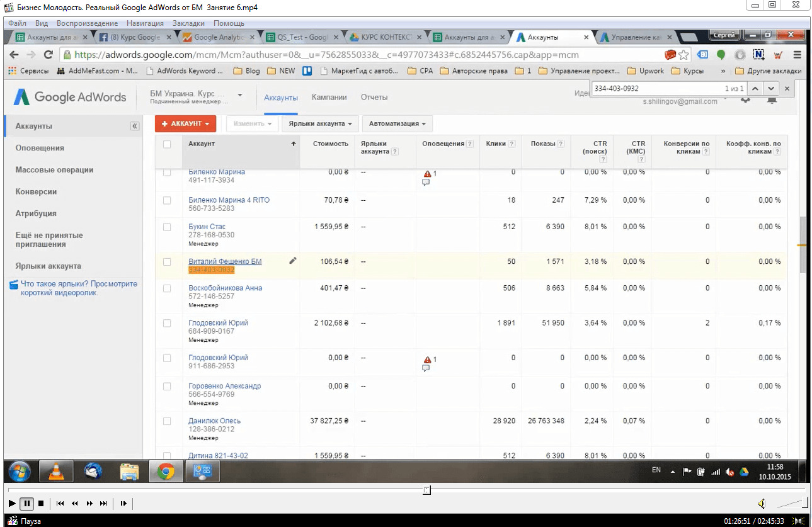
Task: Open Chrome from the Windows taskbar
Action: (166, 472)
